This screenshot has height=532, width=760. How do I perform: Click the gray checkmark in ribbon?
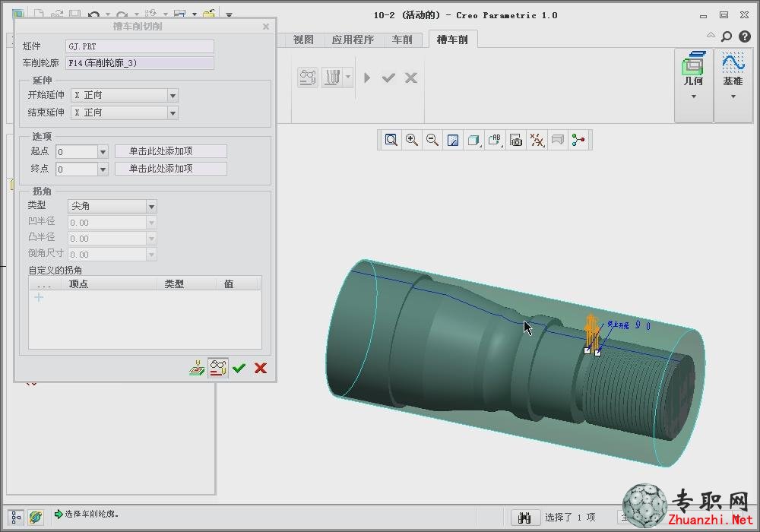(388, 78)
